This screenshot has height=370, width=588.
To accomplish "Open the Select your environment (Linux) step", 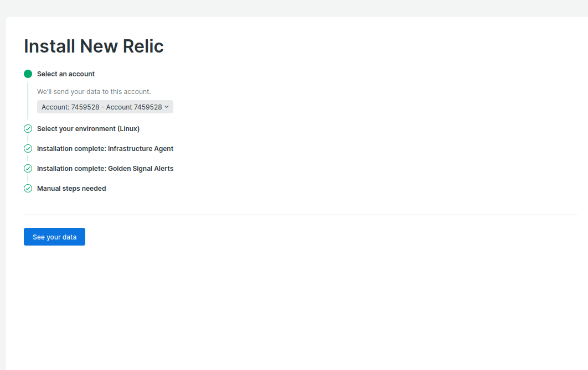I will pyautogui.click(x=88, y=129).
